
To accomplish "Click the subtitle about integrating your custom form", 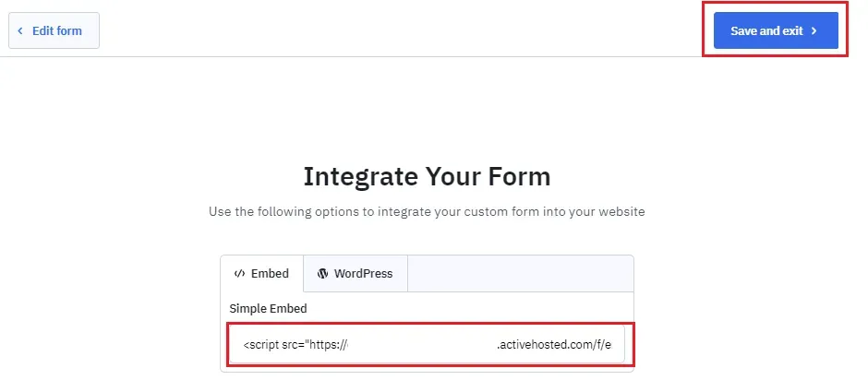I will click(x=427, y=211).
